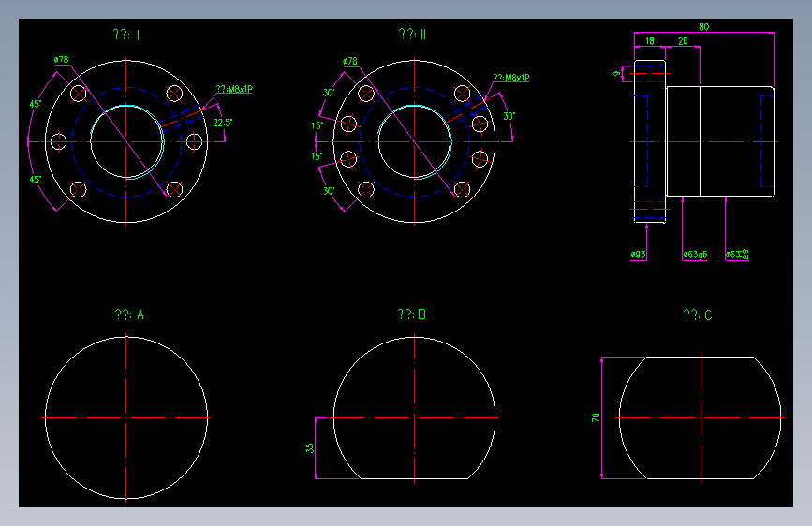The height and width of the screenshot is (526, 812).
Task: Select the view title '??: I'
Action: pos(126,35)
